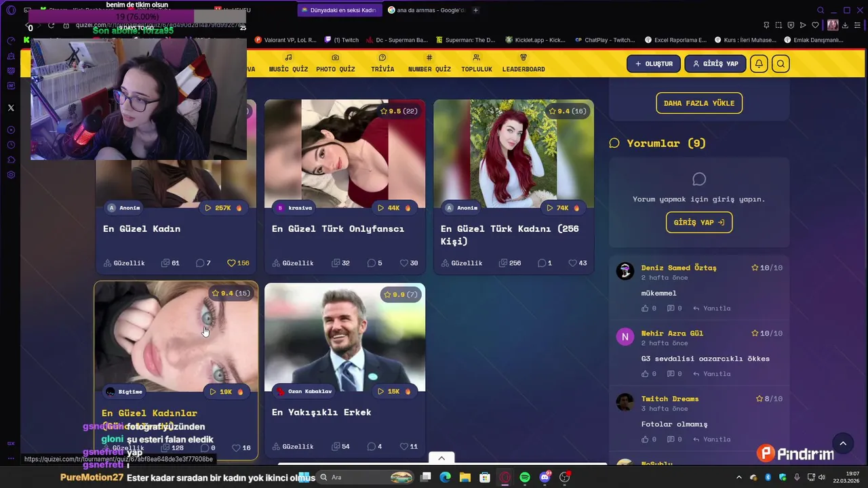Show hidden system tray icons chevron
This screenshot has height=488, width=868.
739,477
